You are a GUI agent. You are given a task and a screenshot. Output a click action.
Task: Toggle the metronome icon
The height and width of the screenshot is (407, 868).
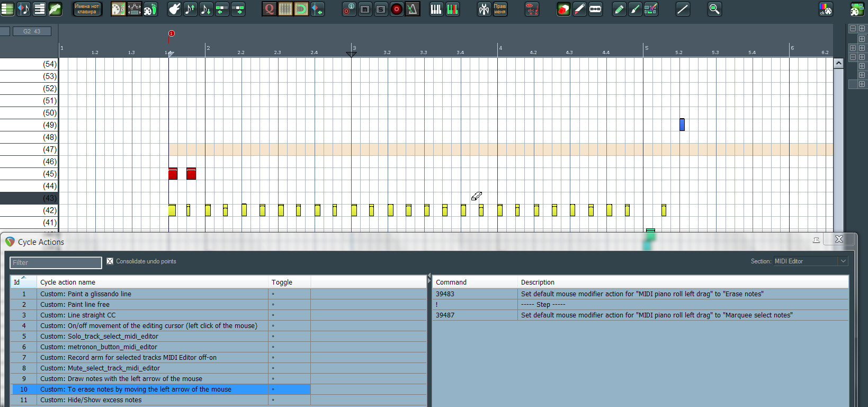(x=413, y=9)
